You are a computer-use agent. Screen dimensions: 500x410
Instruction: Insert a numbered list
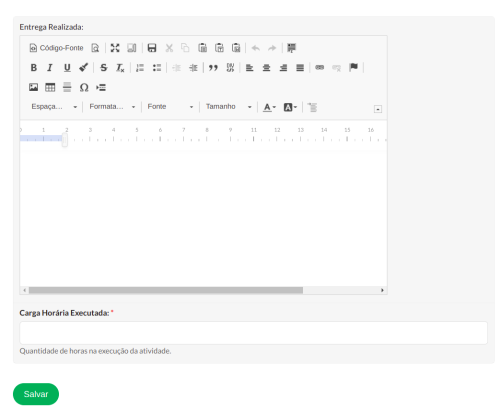[x=140, y=68]
